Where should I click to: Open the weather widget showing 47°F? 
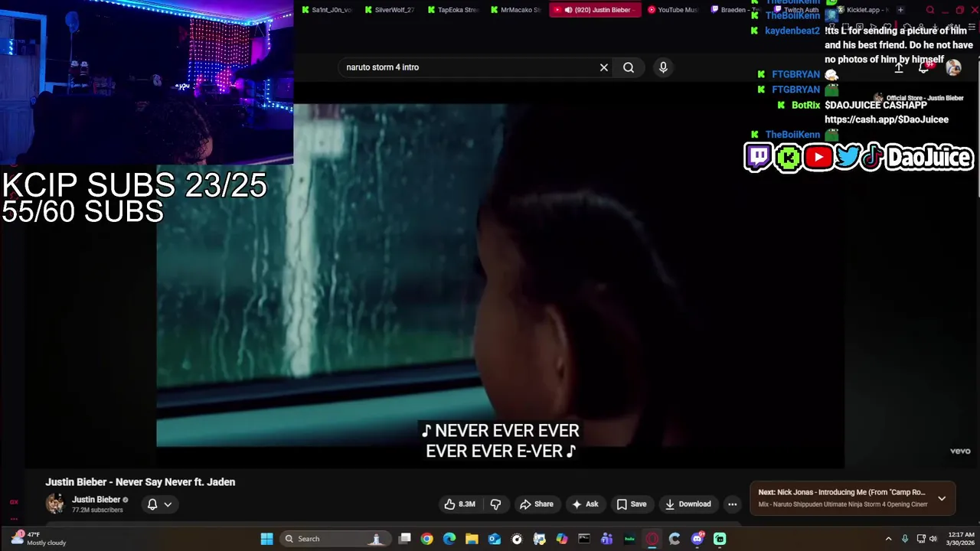click(40, 539)
